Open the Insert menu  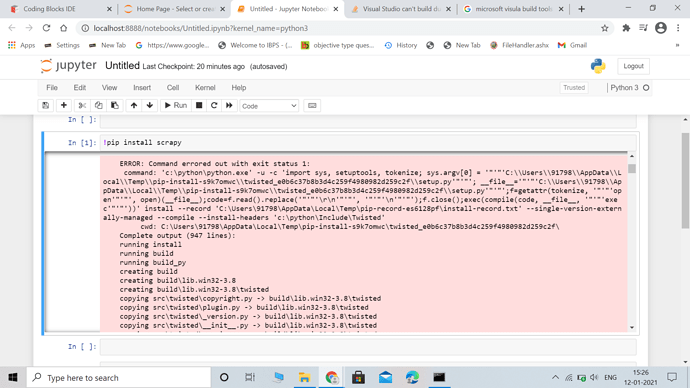[142, 88]
